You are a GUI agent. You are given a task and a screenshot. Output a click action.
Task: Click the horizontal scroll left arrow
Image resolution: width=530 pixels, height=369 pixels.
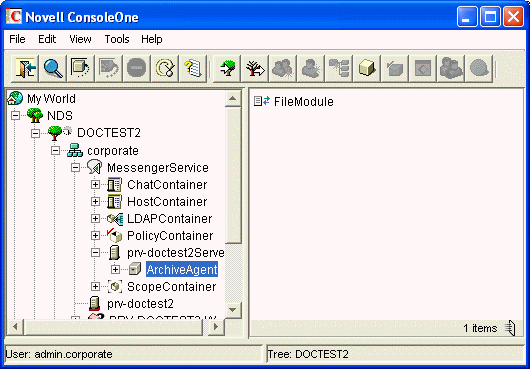coord(15,326)
